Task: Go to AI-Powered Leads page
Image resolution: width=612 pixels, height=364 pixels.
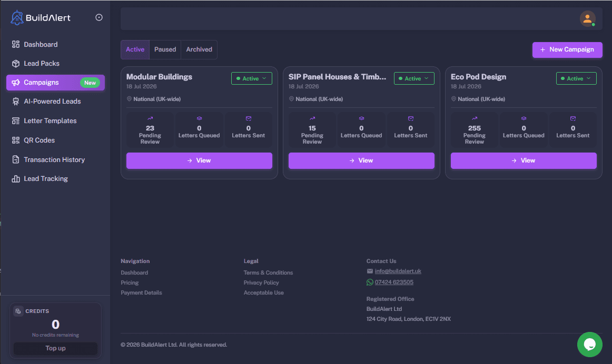Action: click(x=55, y=102)
